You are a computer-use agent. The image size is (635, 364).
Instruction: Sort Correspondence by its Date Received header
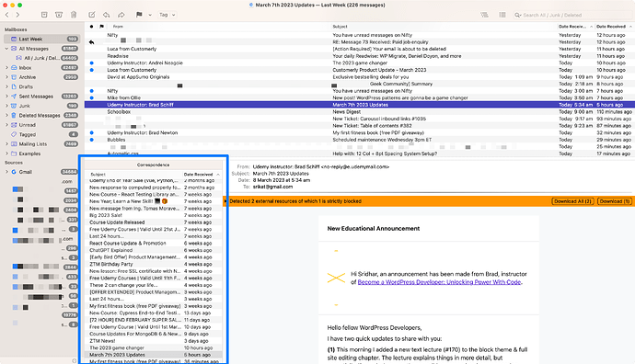click(202, 175)
